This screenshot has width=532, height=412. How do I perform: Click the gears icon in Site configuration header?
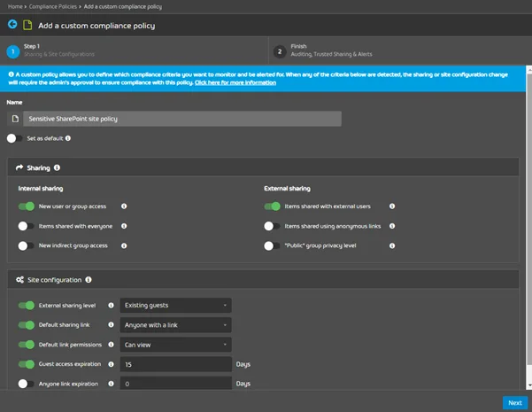[x=20, y=279]
